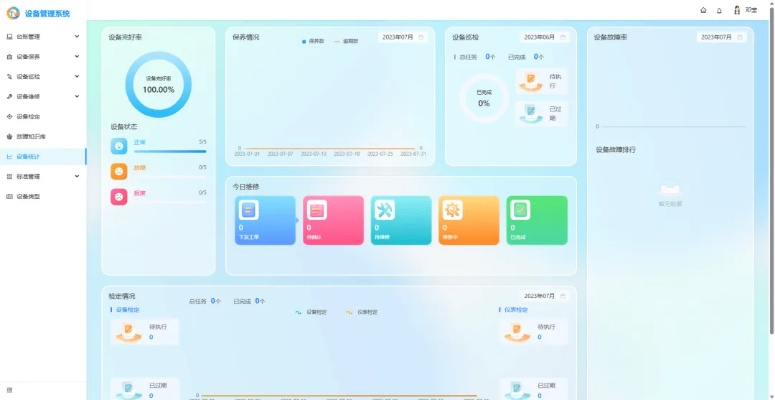Select the active 设备统计 menu item
This screenshot has width=775, height=400.
(x=43, y=156)
